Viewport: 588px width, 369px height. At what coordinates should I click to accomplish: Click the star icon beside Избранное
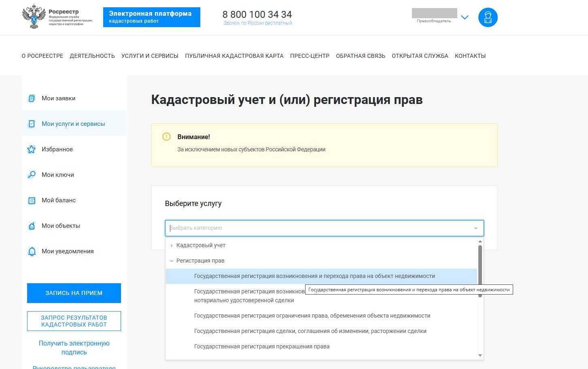[x=31, y=149]
